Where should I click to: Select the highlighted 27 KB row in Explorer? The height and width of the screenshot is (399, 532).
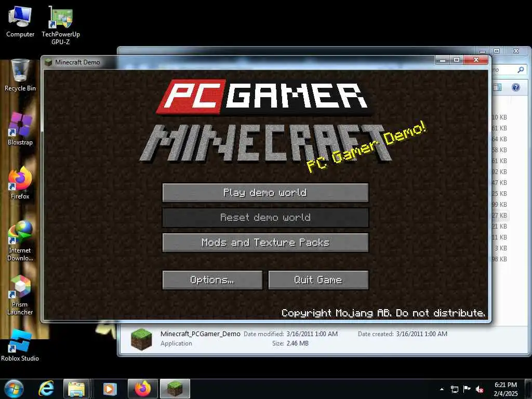pyautogui.click(x=500, y=216)
